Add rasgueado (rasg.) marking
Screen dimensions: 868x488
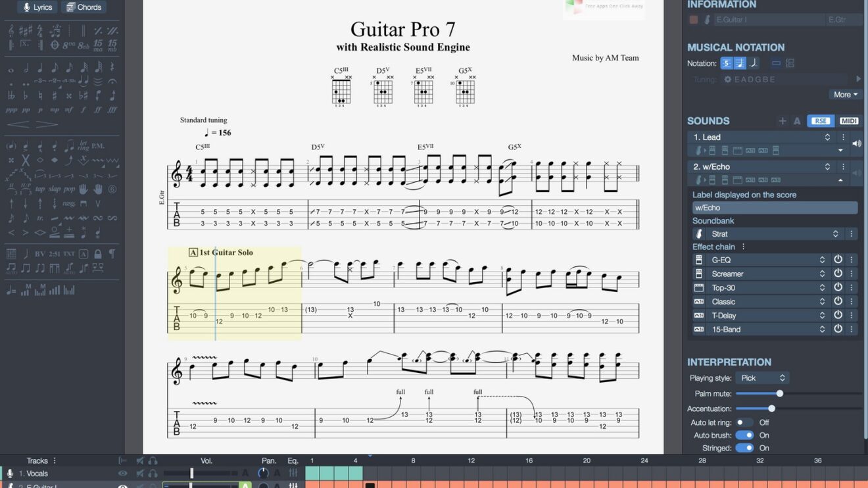pos(69,204)
